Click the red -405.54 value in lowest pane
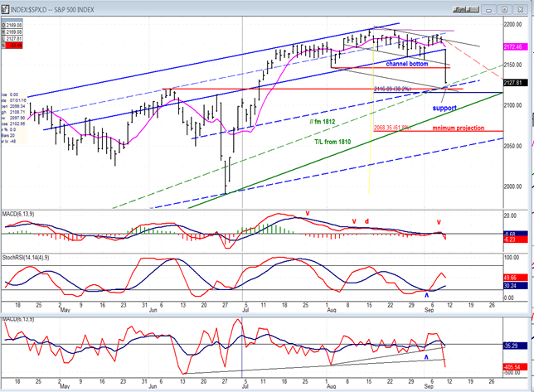The image size is (534, 392). click(x=515, y=367)
